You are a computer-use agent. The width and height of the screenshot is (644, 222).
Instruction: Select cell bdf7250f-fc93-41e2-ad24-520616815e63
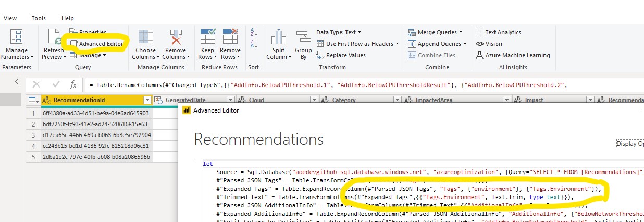pyautogui.click(x=97, y=124)
